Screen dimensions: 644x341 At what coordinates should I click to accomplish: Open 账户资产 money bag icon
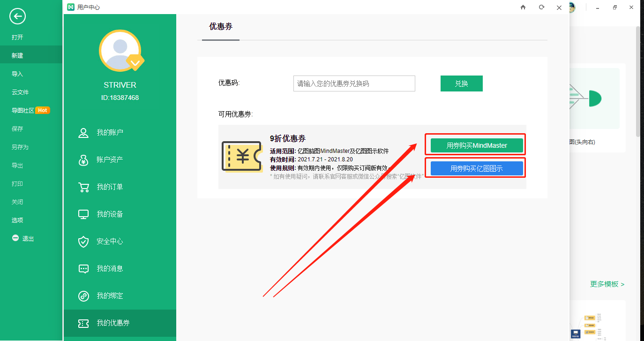tap(83, 159)
